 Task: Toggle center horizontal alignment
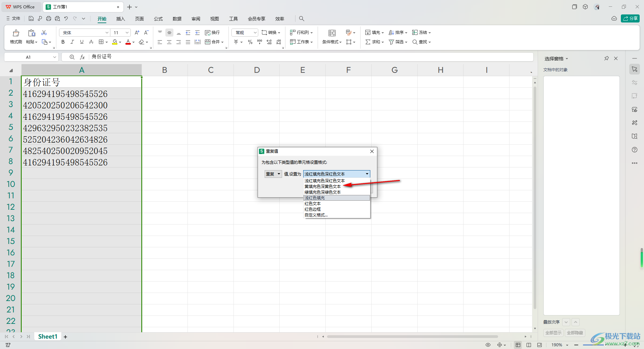pos(169,42)
